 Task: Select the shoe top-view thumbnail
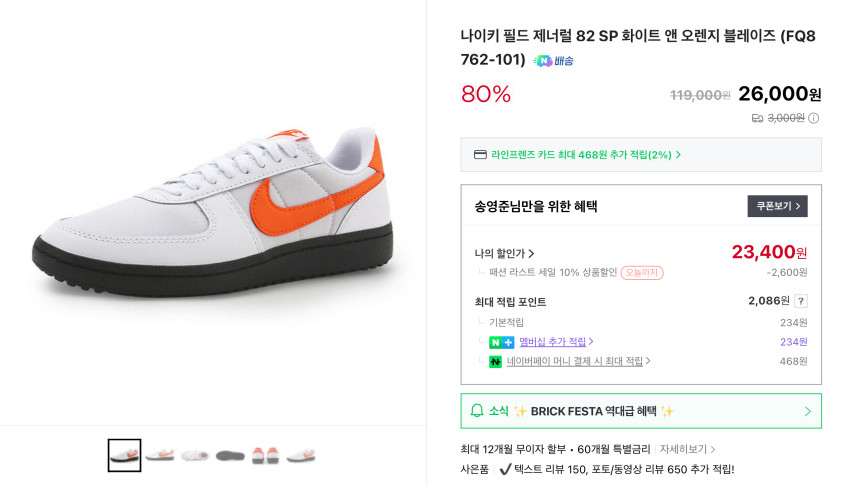[195, 455]
